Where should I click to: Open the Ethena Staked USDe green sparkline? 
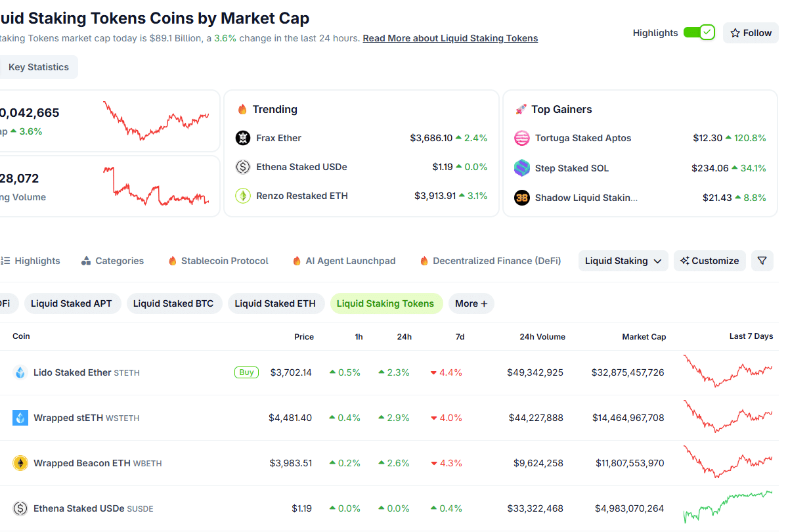[x=728, y=506]
